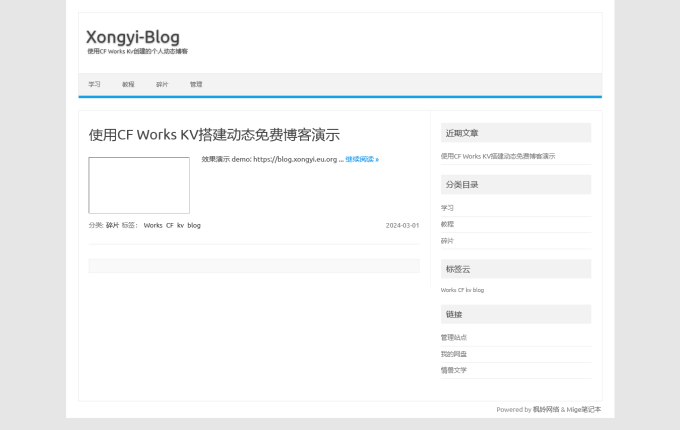Image resolution: width=680 pixels, height=430 pixels.
Task: Open 管理 in the top navigation bar
Action: pyautogui.click(x=196, y=84)
